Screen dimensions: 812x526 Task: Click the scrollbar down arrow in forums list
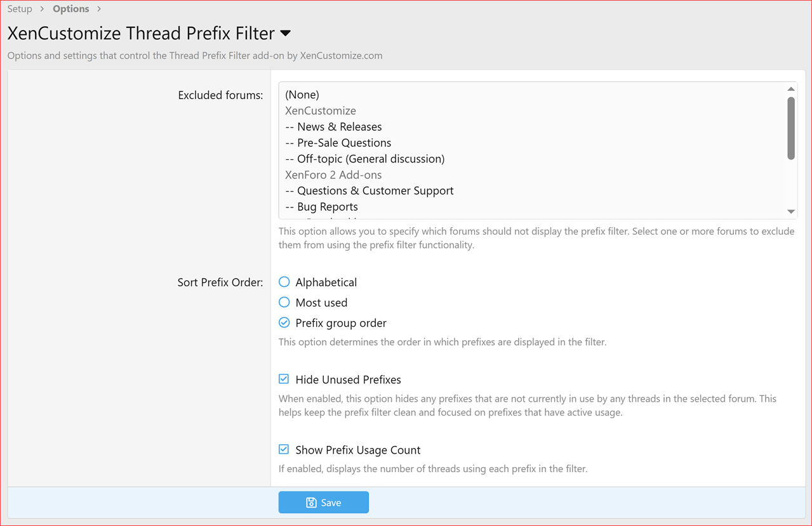tap(790, 211)
